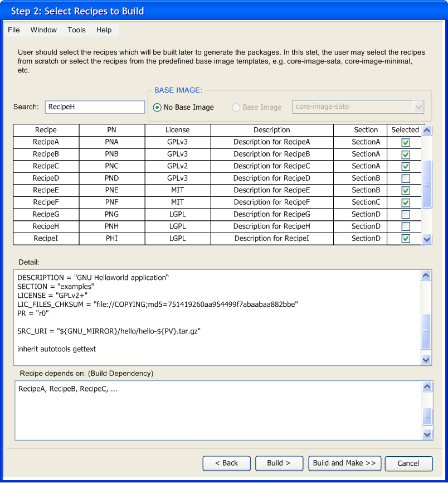Open the Tools menu
This screenshot has height=483, width=448.
pyautogui.click(x=77, y=30)
